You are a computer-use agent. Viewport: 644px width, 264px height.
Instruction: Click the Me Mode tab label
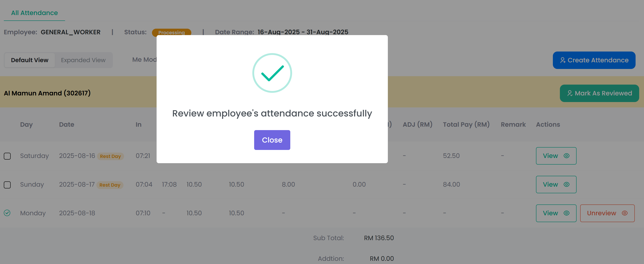pos(145,60)
